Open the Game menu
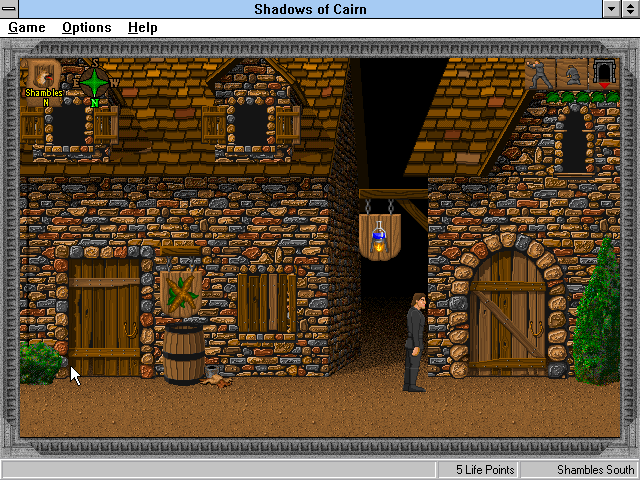Viewport: 640px width, 480px height. click(x=27, y=27)
